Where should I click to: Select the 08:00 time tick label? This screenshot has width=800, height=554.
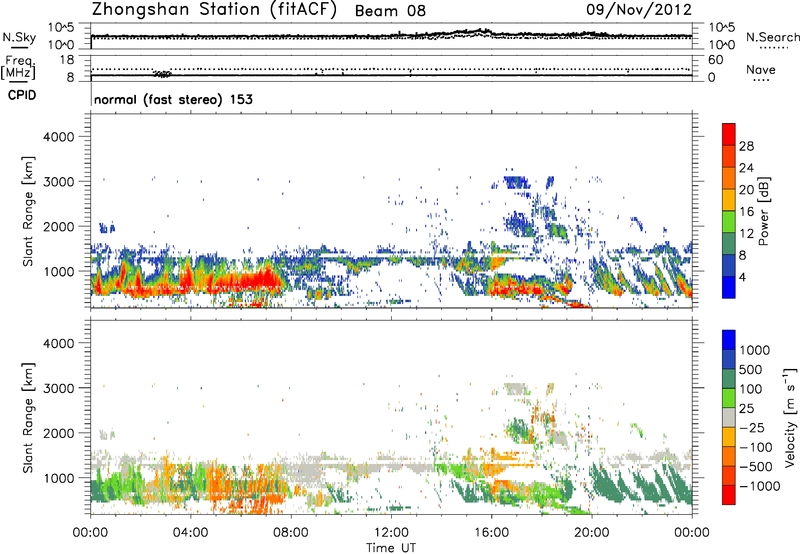[291, 533]
